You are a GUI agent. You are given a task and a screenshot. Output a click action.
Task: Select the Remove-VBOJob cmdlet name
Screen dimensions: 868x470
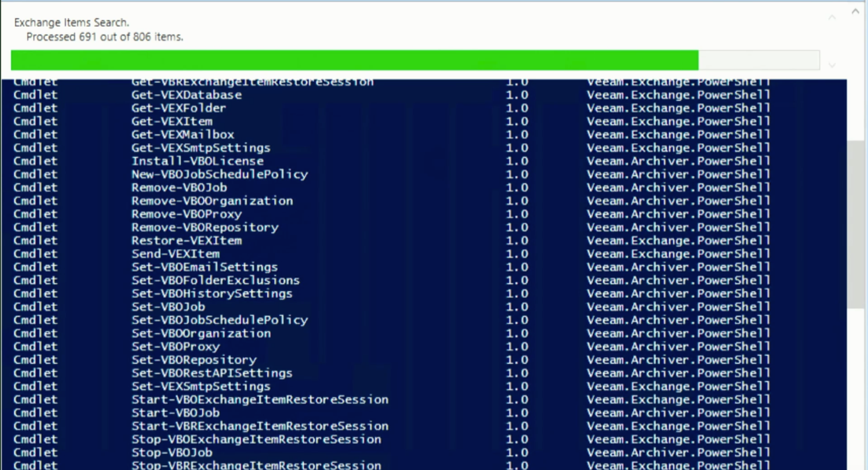point(179,188)
